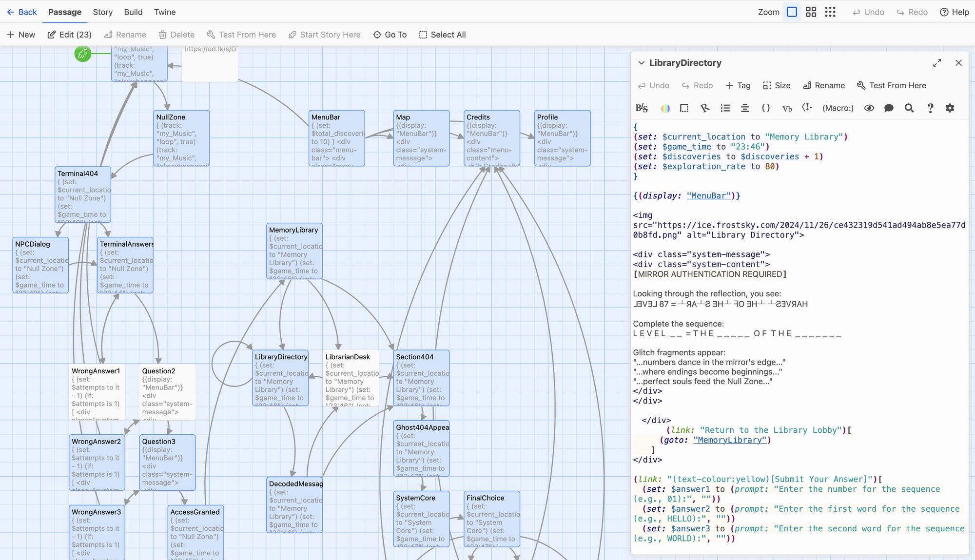Click Select All button

pos(442,35)
